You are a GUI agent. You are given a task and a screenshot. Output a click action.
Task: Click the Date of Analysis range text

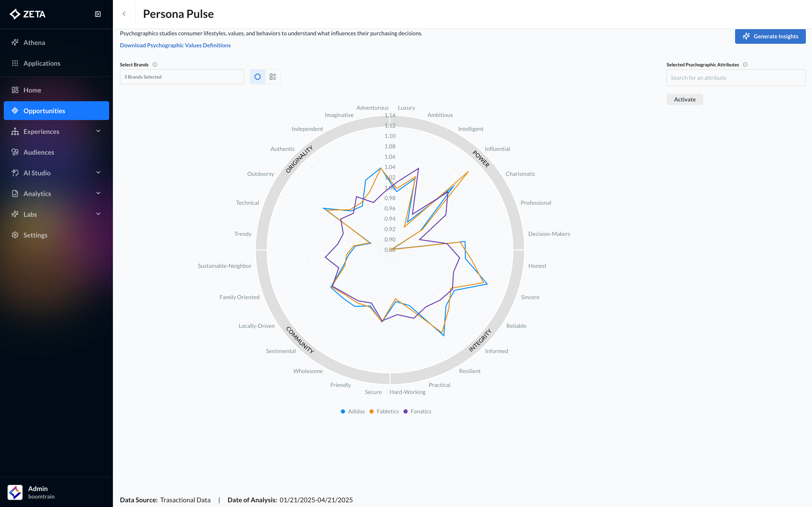pyautogui.click(x=316, y=500)
